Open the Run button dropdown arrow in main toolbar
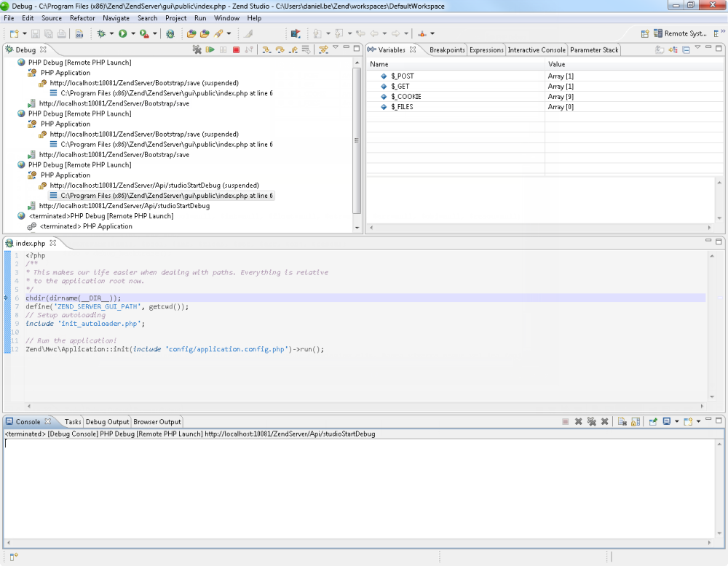Image resolution: width=728 pixels, height=566 pixels. 132,33
